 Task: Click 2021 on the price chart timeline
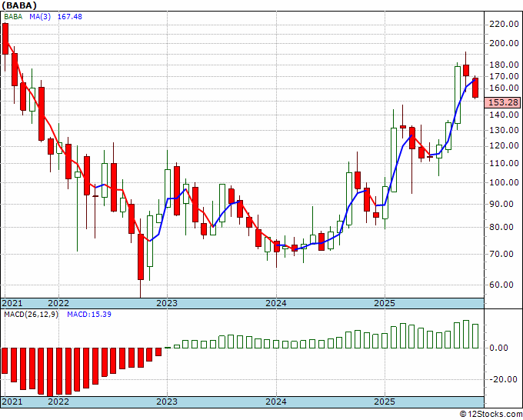(x=12, y=303)
